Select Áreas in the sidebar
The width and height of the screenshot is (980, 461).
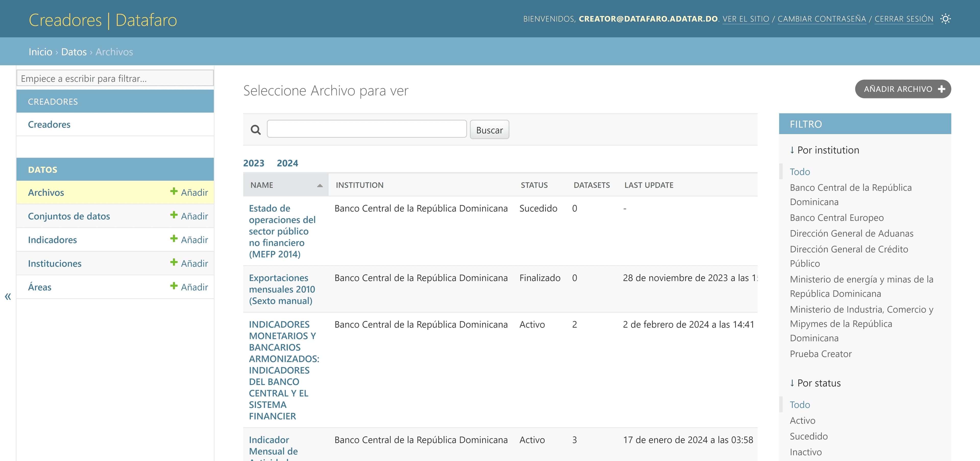tap(40, 287)
